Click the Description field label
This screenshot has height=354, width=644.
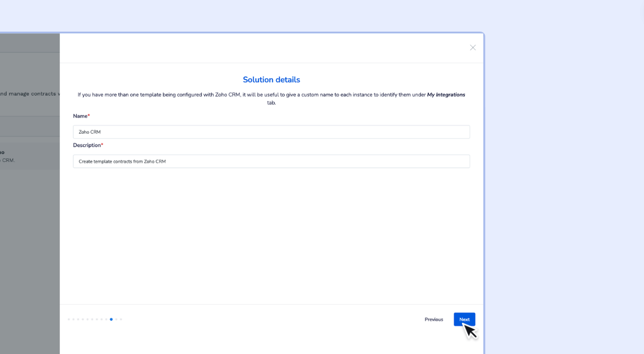click(88, 145)
